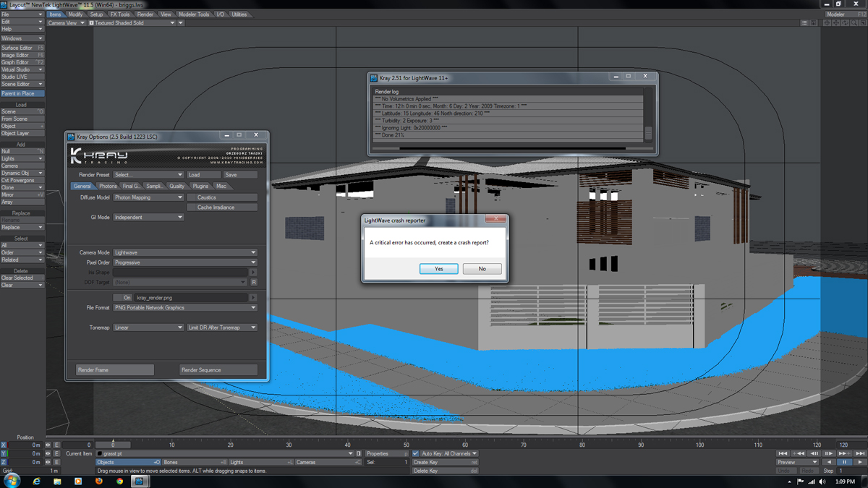Image resolution: width=868 pixels, height=488 pixels.
Task: Click the viewport pan (move) icon
Action: pos(835,23)
